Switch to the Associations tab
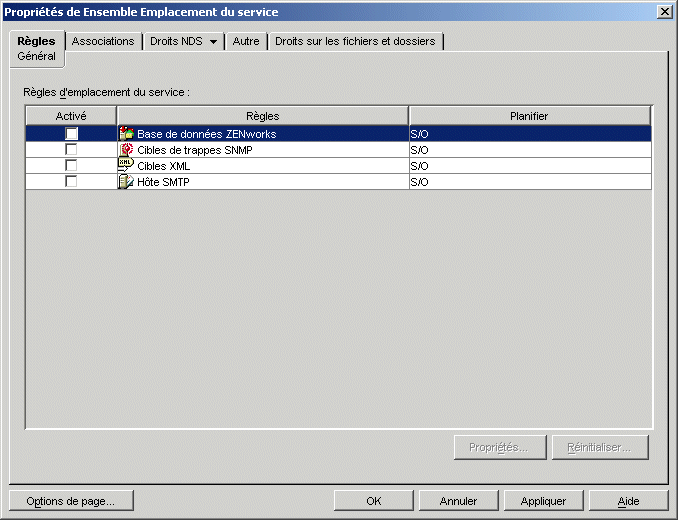Screen dimensions: 678x520 click(103, 41)
